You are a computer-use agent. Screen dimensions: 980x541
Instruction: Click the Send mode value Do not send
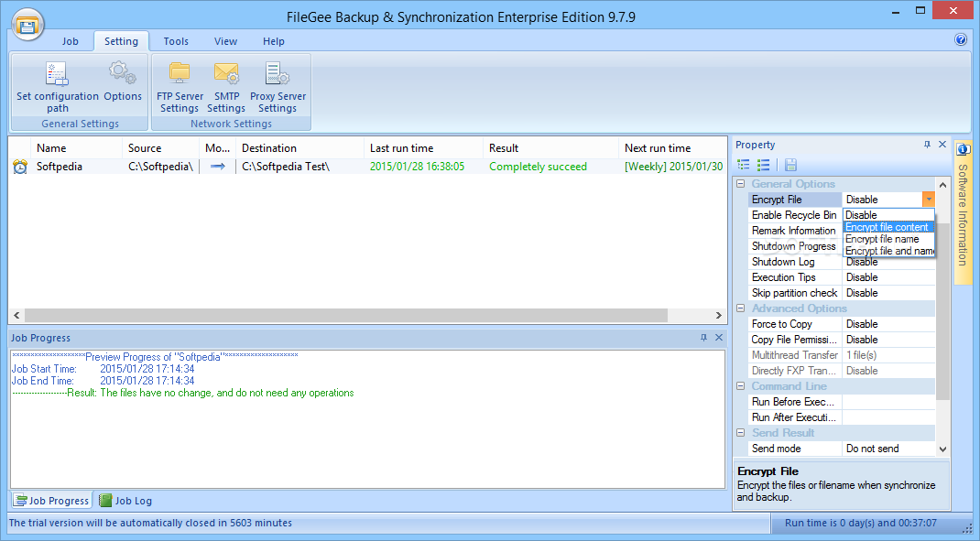pos(888,449)
